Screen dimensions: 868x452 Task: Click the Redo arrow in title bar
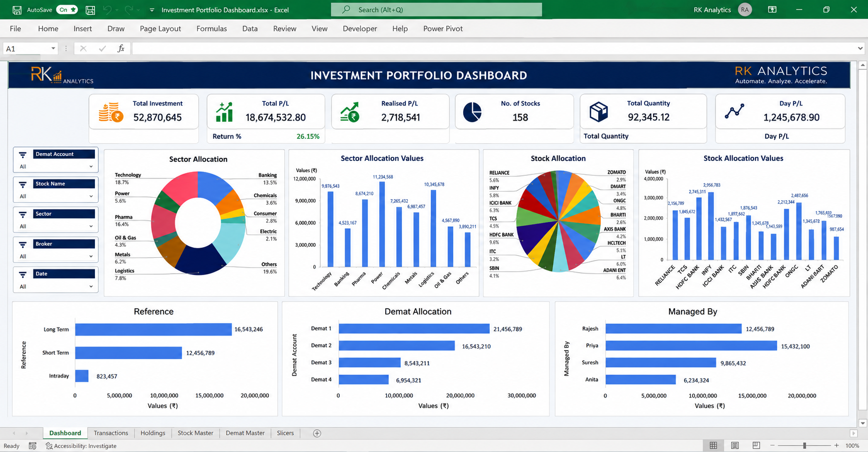click(x=129, y=9)
